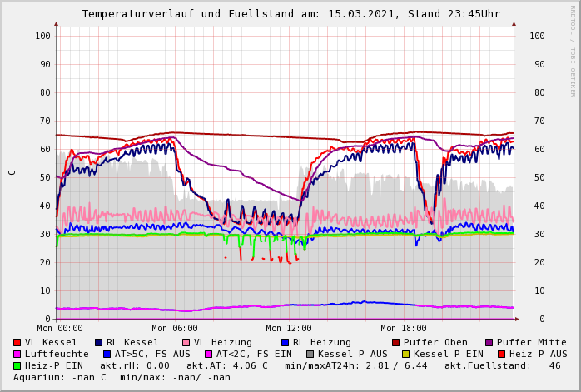
Task: Click the AT>5C, FS AUS swatch
Action: coord(105,354)
